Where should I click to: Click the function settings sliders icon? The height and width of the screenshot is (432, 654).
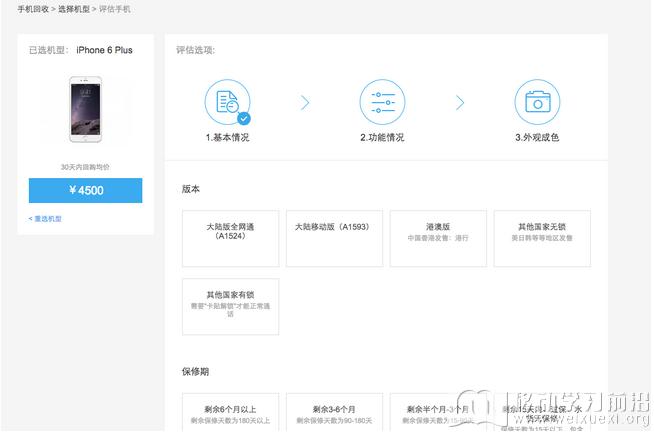tap(382, 102)
